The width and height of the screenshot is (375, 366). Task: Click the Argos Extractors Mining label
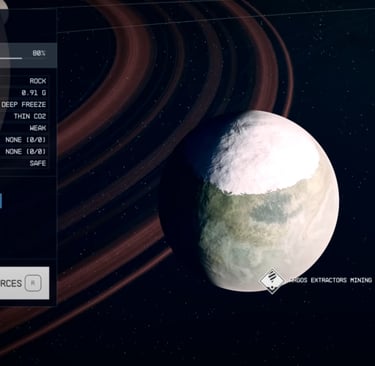pos(330,280)
